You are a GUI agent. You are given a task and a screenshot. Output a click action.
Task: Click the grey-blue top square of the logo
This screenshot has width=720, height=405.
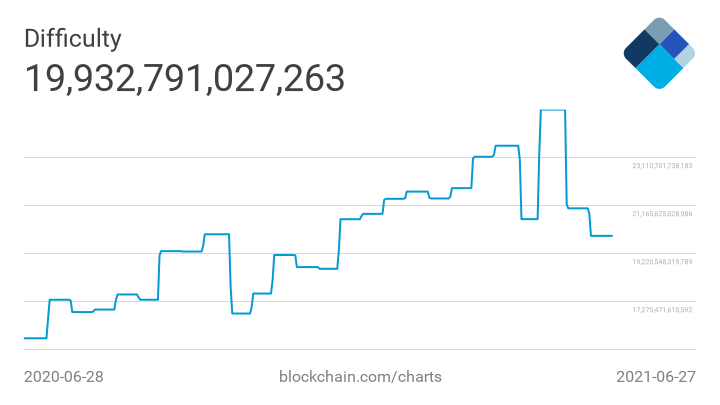(659, 29)
